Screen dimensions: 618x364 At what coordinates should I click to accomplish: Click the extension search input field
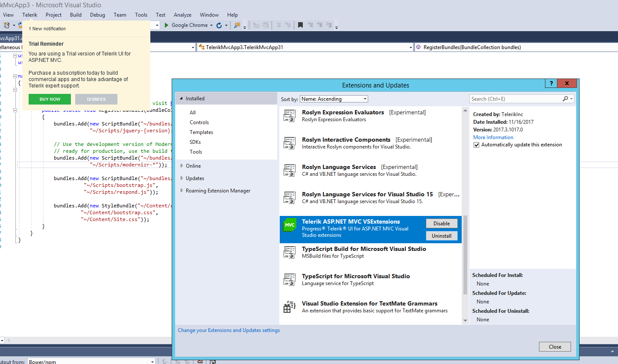[516, 99]
